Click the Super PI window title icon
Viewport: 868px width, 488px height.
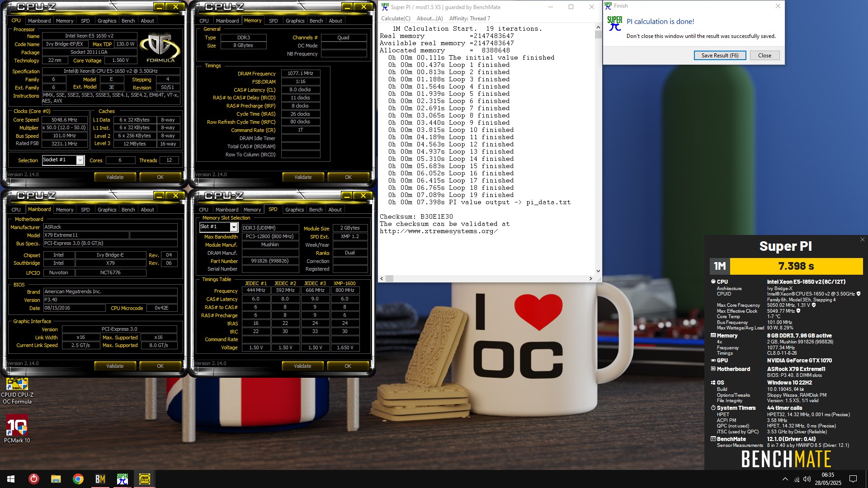coord(385,7)
